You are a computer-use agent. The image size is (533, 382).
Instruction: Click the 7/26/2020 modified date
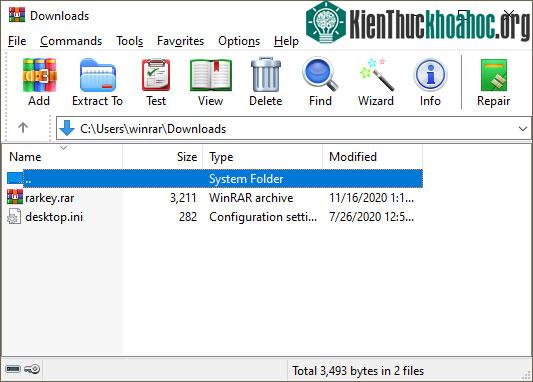pos(372,217)
